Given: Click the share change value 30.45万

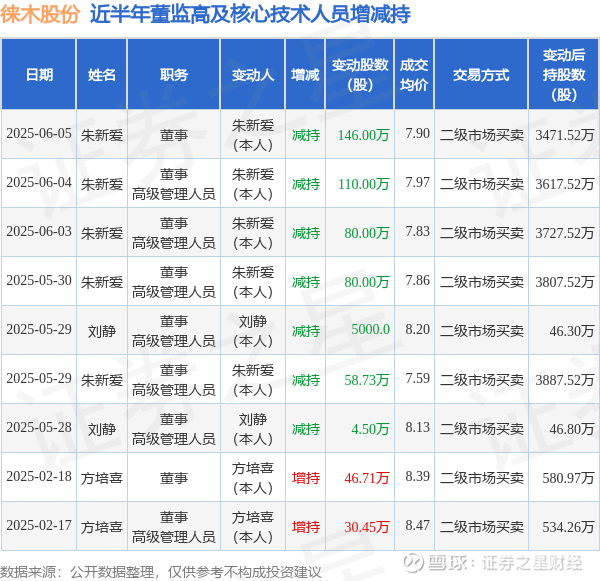Looking at the screenshot, I should coord(367,527).
